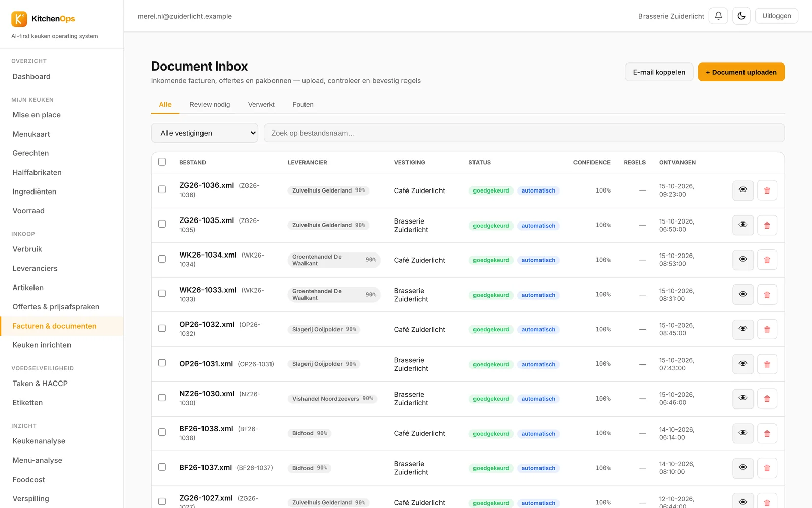Delete document ZG26-1036.xml with trash icon
Screen dimensions: 812x508
click(x=767, y=190)
